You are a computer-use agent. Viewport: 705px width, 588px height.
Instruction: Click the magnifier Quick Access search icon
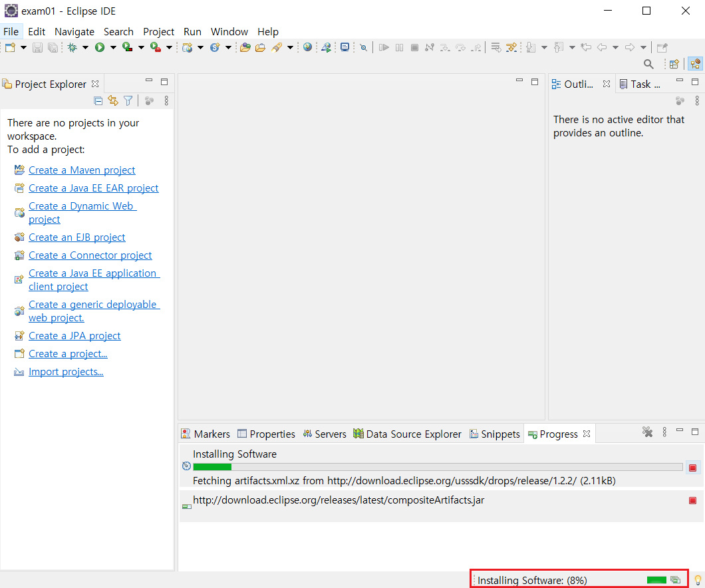tap(648, 65)
